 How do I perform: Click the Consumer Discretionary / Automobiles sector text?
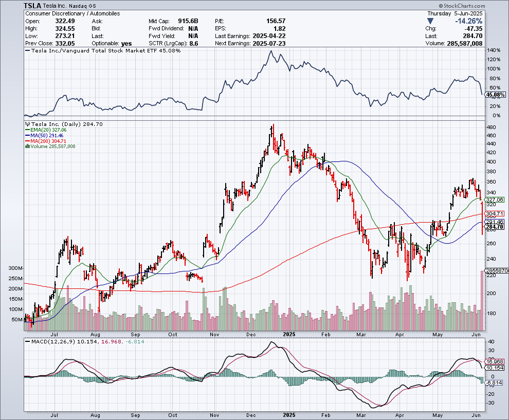(72, 14)
